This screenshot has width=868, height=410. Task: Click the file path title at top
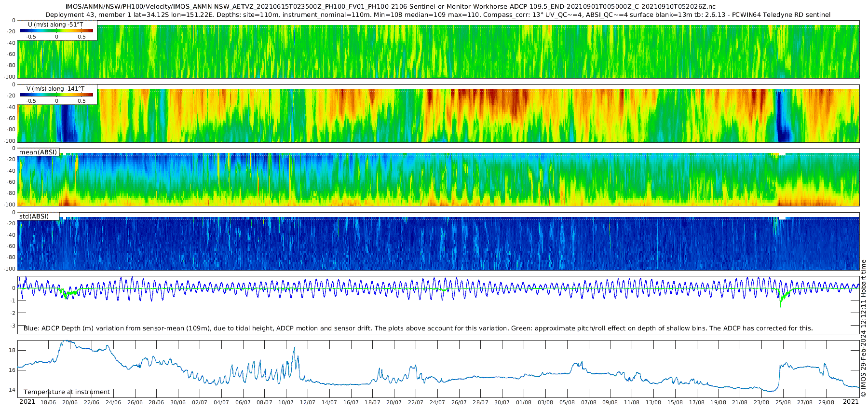tap(391, 7)
